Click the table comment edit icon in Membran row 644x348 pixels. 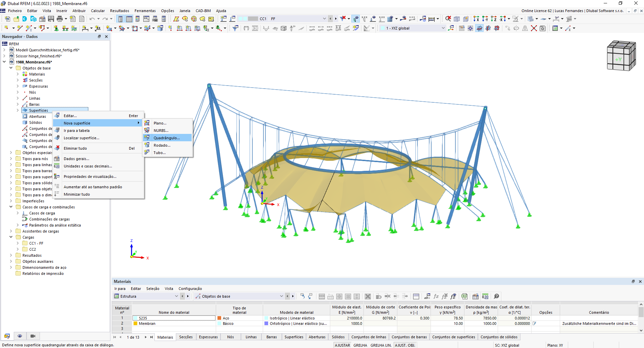534,324
